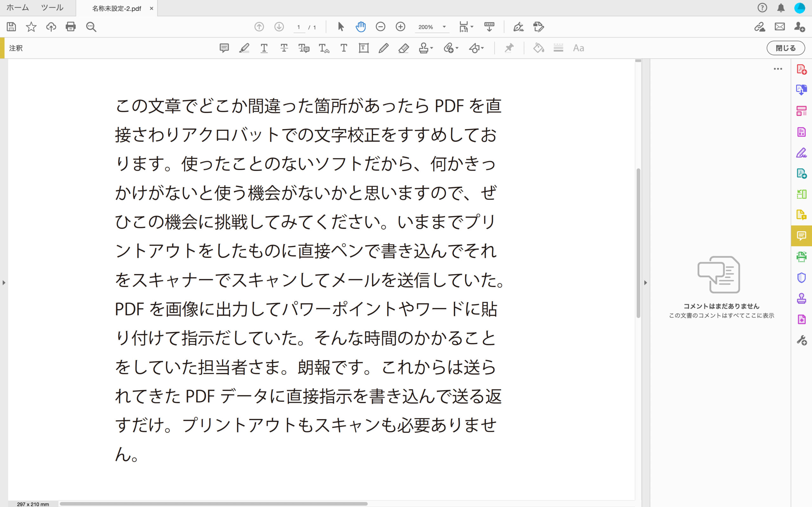Select the text highlight tool

(244, 48)
